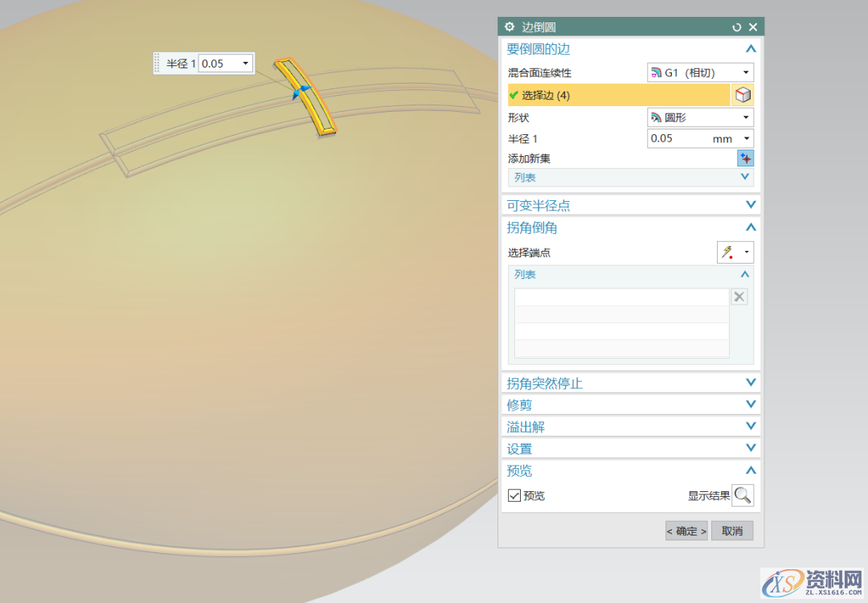
Task: Open the 圆形 shape dropdown
Action: [x=700, y=117]
